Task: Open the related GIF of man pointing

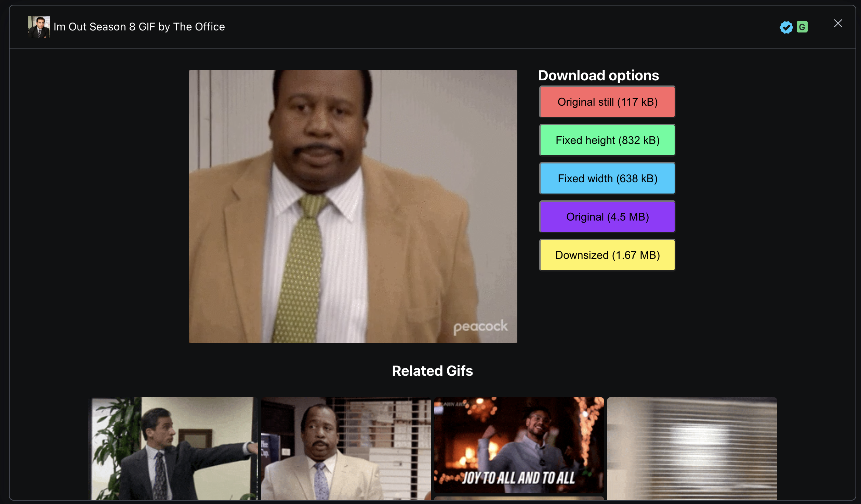Action: [x=174, y=448]
